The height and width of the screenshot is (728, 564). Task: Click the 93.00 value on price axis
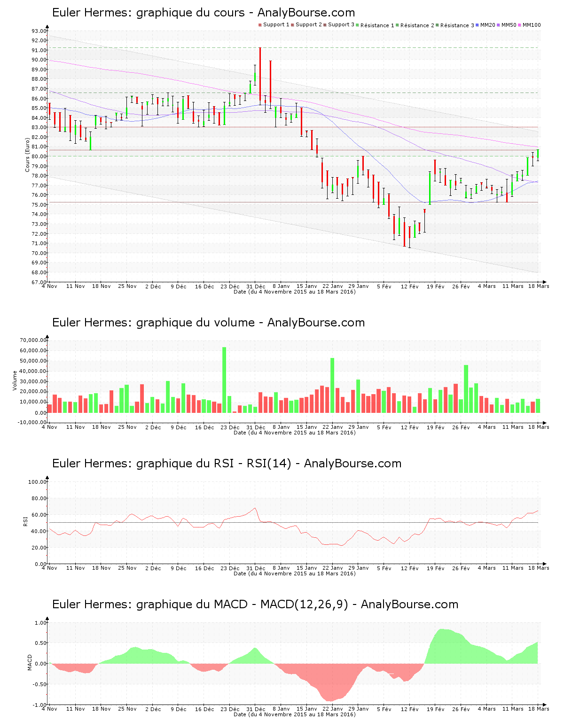39,31
